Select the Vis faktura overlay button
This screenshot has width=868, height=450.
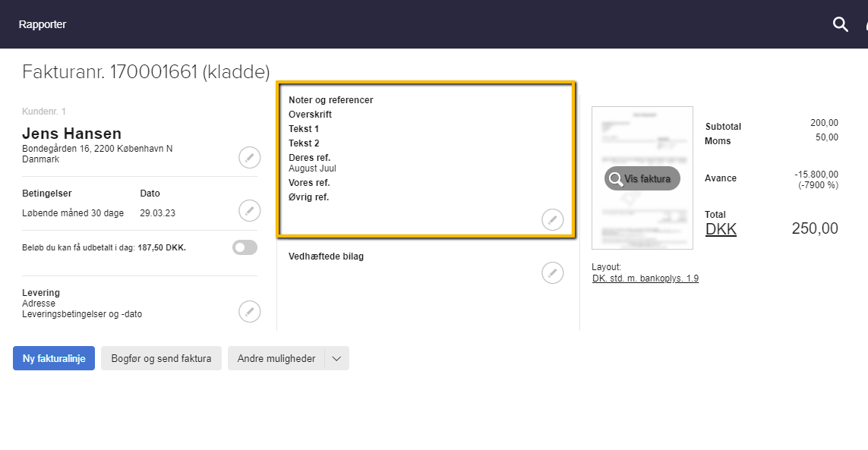(x=642, y=178)
